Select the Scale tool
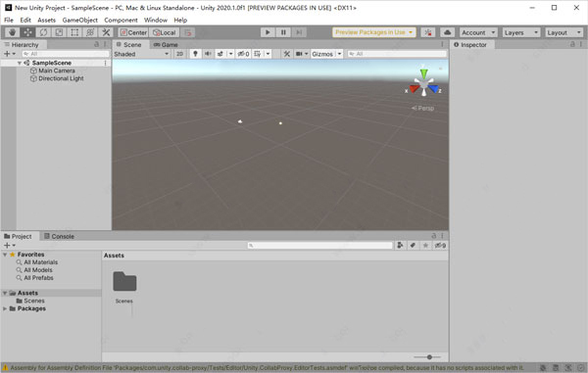The height and width of the screenshot is (373, 588). pyautogui.click(x=59, y=32)
